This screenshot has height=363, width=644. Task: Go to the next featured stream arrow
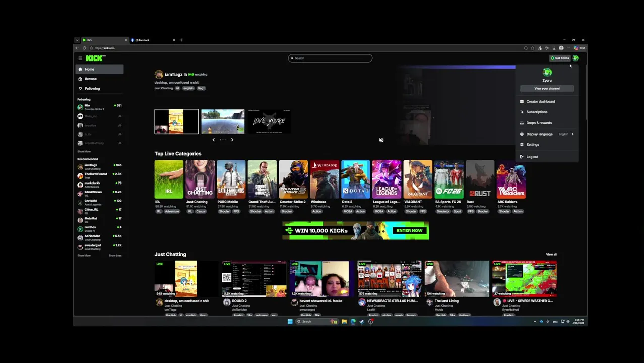[232, 140]
